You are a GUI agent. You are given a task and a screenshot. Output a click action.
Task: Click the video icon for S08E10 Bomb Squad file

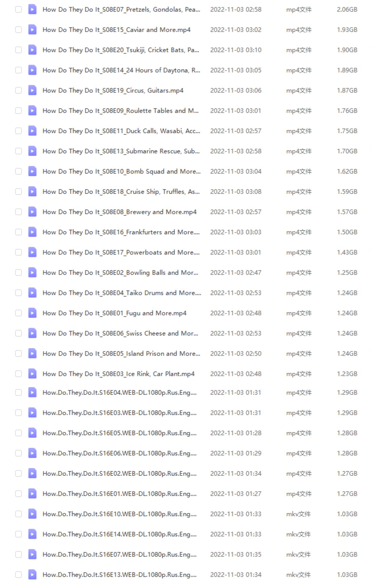pyautogui.click(x=32, y=171)
